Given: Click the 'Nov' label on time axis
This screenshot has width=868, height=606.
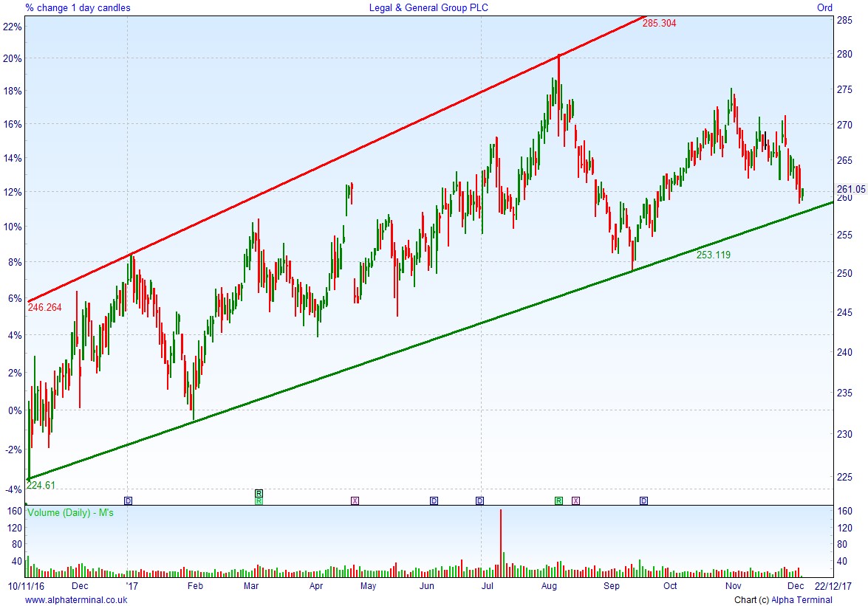Looking at the screenshot, I should (x=733, y=585).
